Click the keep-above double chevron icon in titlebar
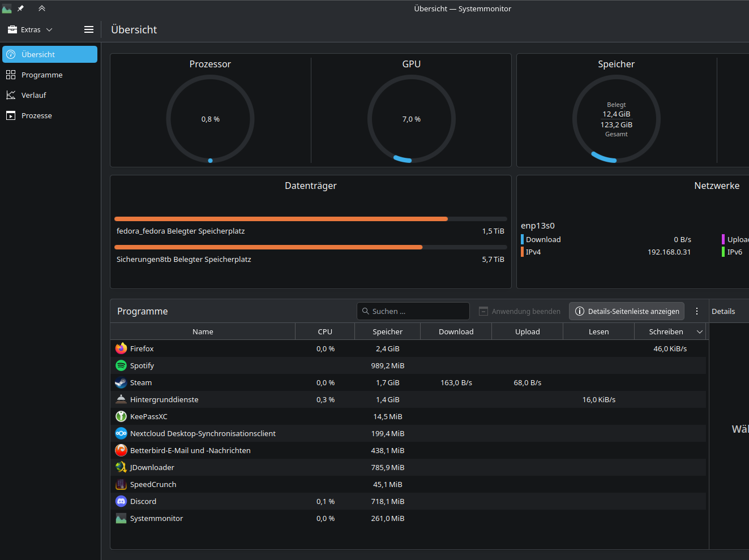749x560 pixels. 42,8
